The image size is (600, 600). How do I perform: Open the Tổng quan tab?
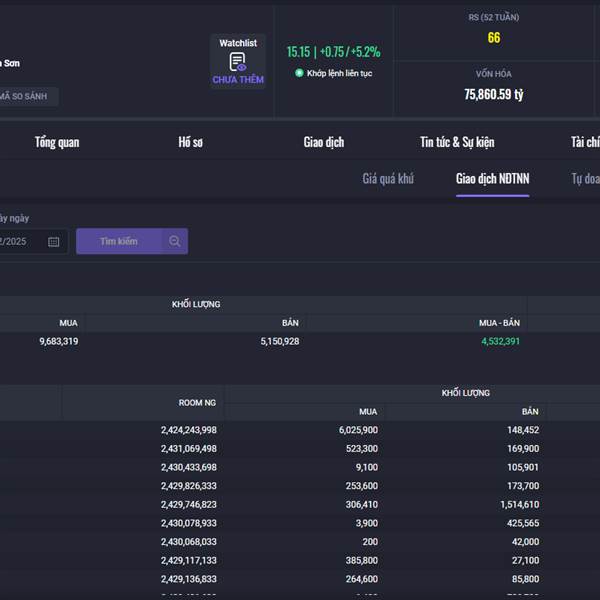pos(57,142)
